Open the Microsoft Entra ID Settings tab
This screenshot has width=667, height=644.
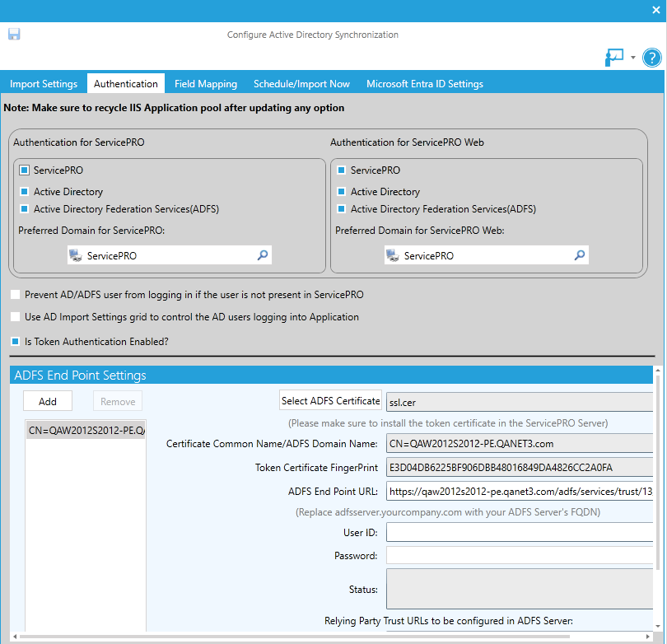[425, 84]
